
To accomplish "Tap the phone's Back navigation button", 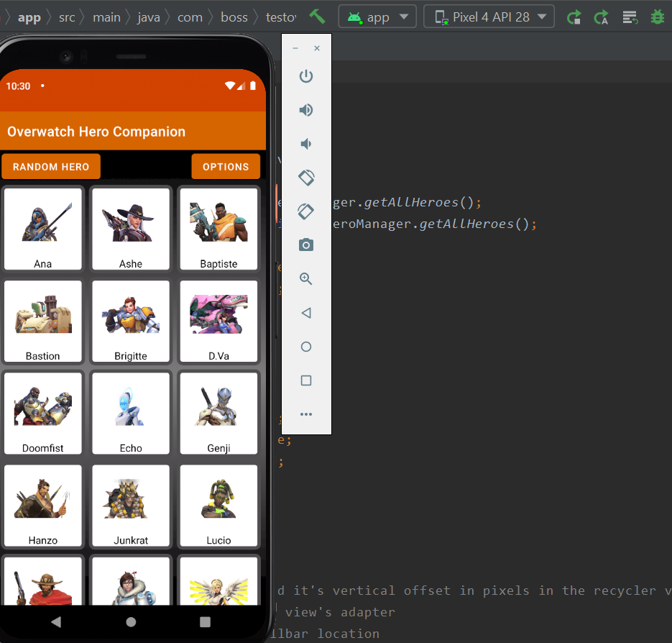I will (56, 622).
